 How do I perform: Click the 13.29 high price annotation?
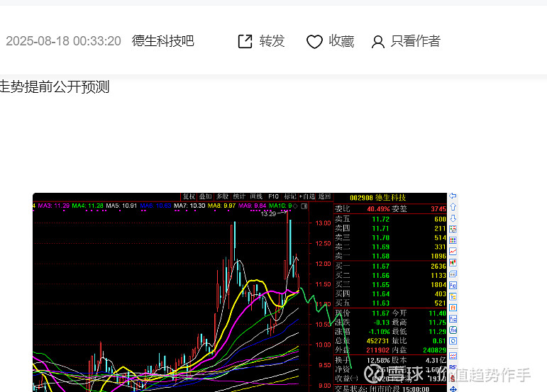pyautogui.click(x=269, y=213)
